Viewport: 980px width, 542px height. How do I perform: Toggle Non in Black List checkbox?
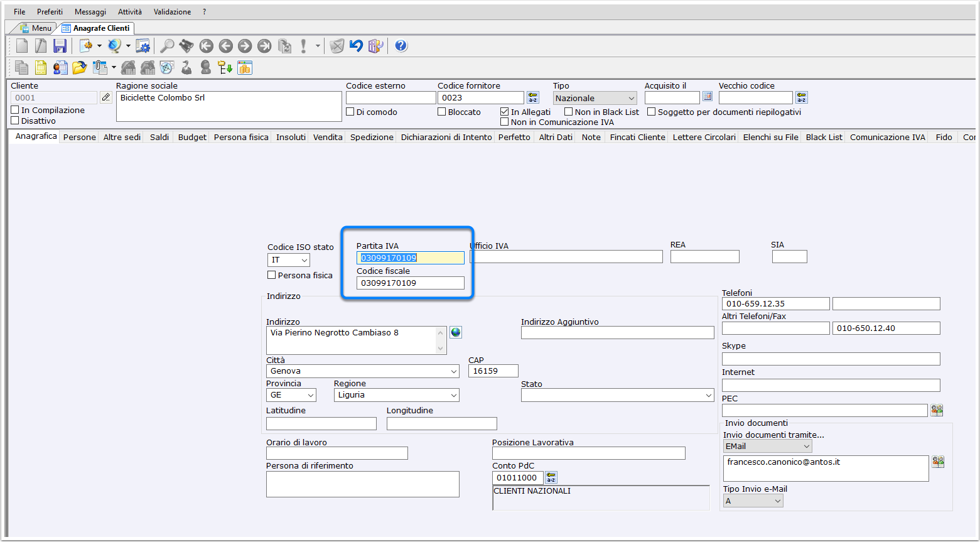coord(569,112)
